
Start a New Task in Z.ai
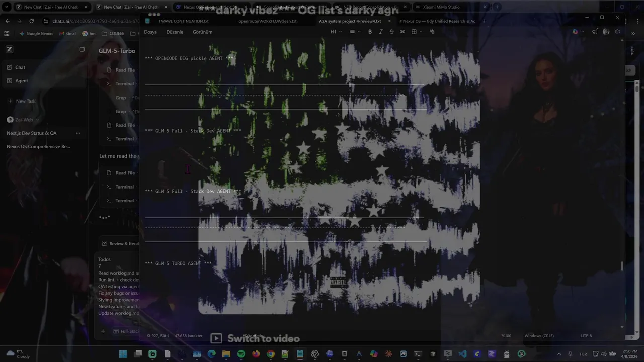click(x=22, y=101)
